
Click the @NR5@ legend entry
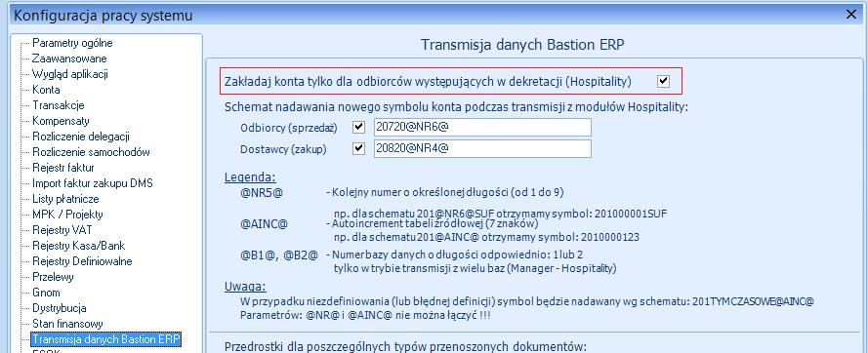point(262,192)
